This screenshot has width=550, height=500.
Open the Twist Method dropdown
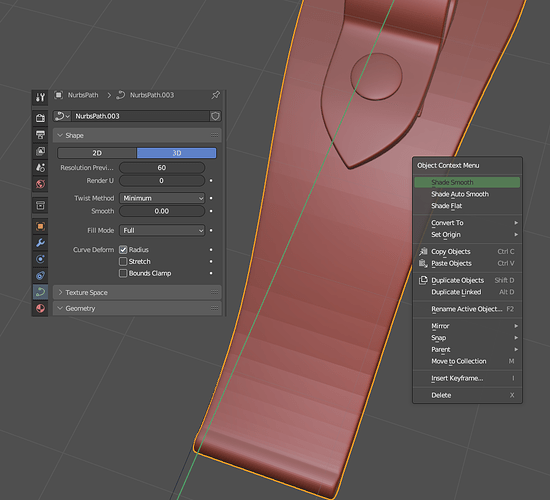tap(162, 198)
